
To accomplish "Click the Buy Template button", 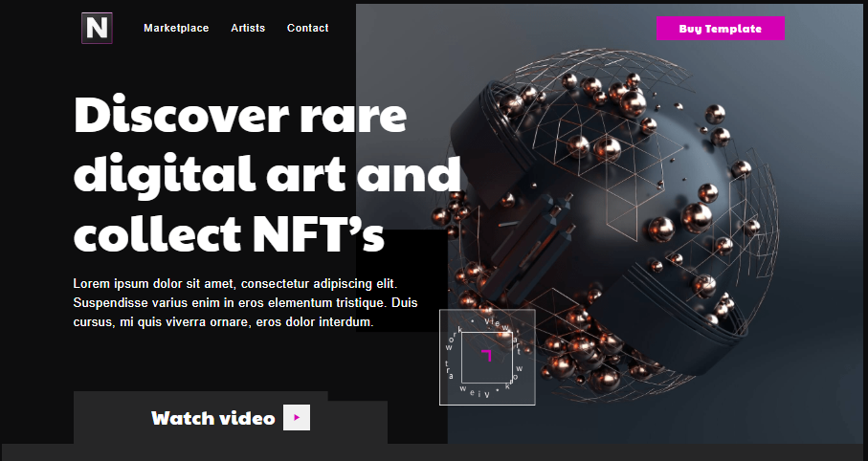I will tap(720, 29).
